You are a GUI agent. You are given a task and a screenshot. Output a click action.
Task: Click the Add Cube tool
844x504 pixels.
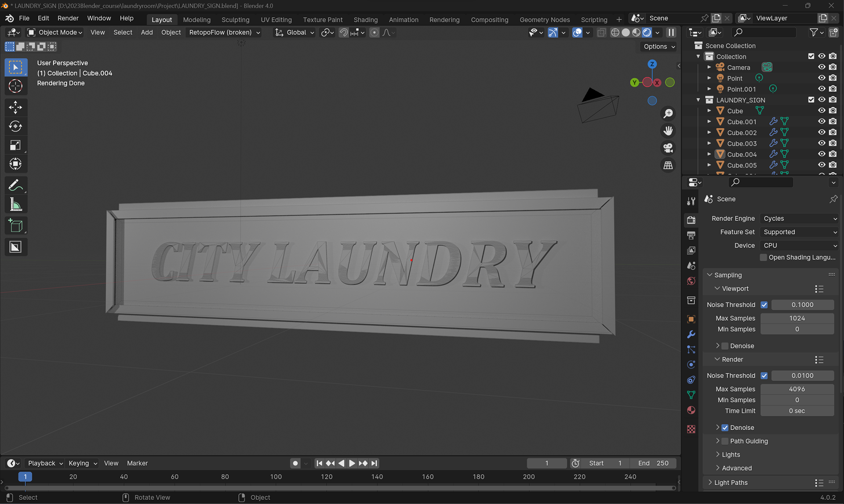point(15,226)
